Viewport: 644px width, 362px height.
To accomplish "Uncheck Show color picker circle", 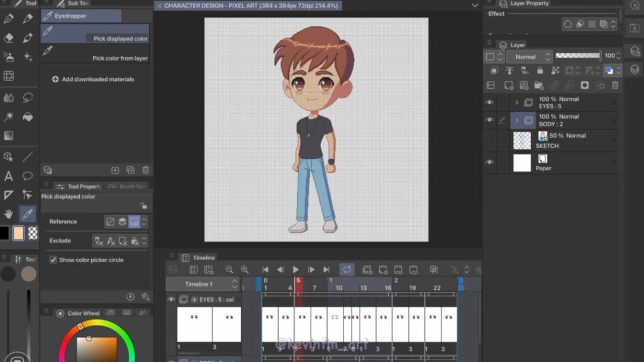I will pos(53,260).
